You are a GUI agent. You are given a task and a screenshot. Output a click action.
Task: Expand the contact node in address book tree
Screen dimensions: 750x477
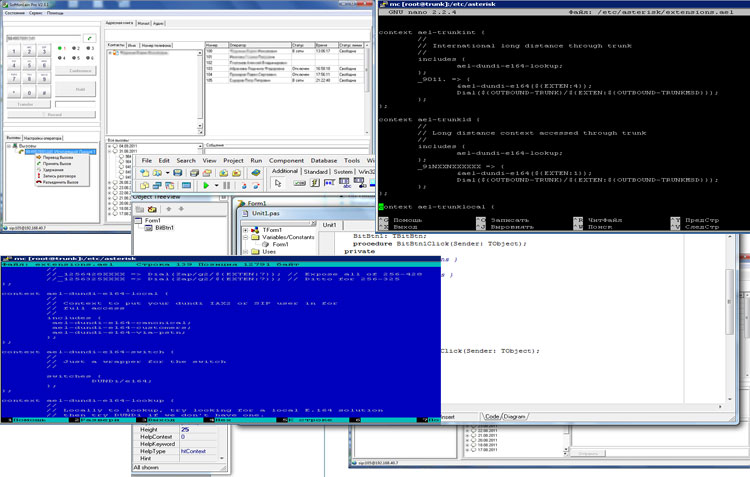click(x=110, y=53)
